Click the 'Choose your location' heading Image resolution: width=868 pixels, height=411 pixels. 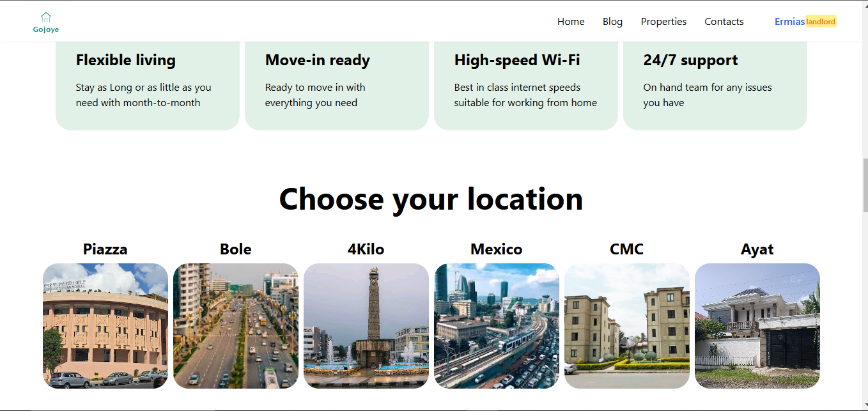431,199
